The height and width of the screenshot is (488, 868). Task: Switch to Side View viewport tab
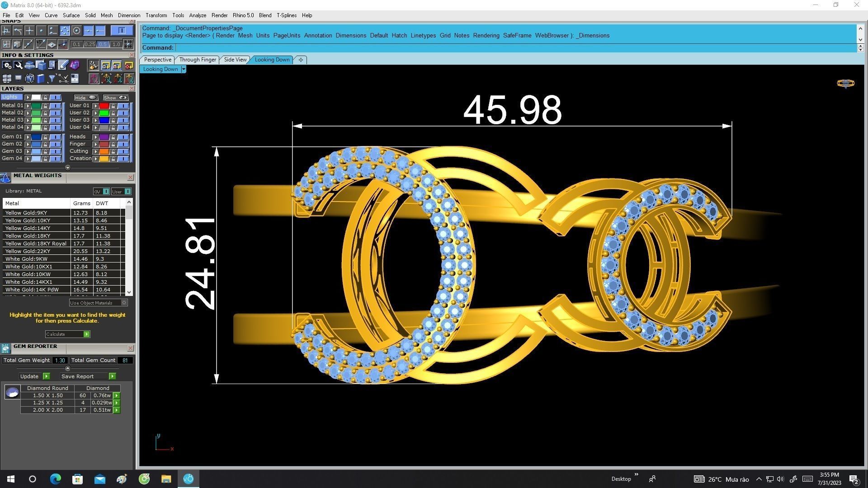(235, 60)
